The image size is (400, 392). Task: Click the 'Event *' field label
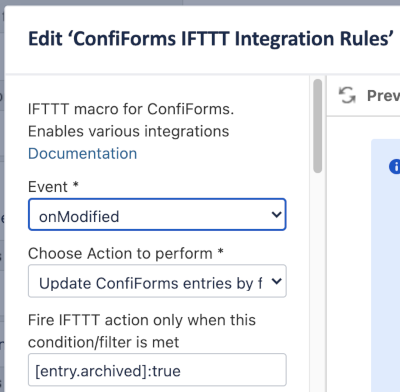click(53, 187)
